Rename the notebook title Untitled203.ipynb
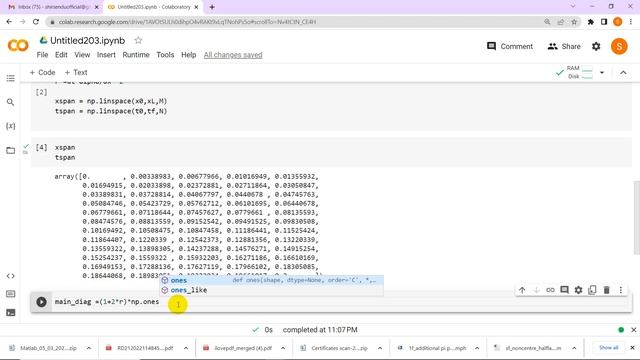The width and height of the screenshot is (640, 360). (x=87, y=40)
